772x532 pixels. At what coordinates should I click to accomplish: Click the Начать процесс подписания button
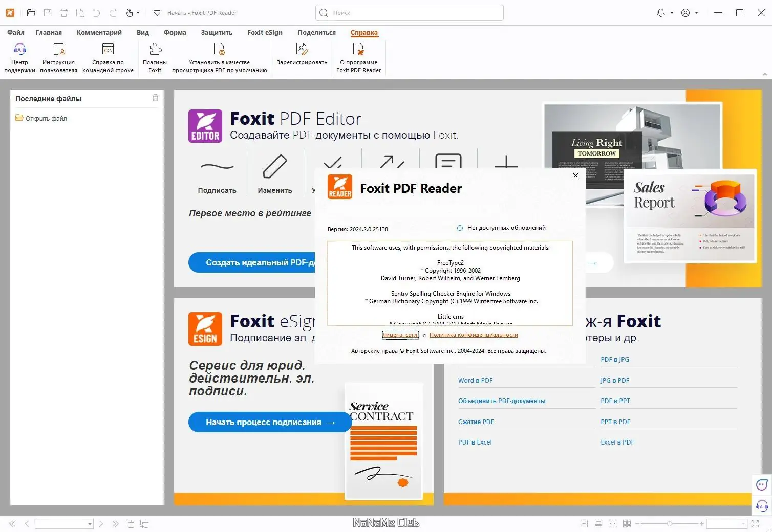coord(270,422)
